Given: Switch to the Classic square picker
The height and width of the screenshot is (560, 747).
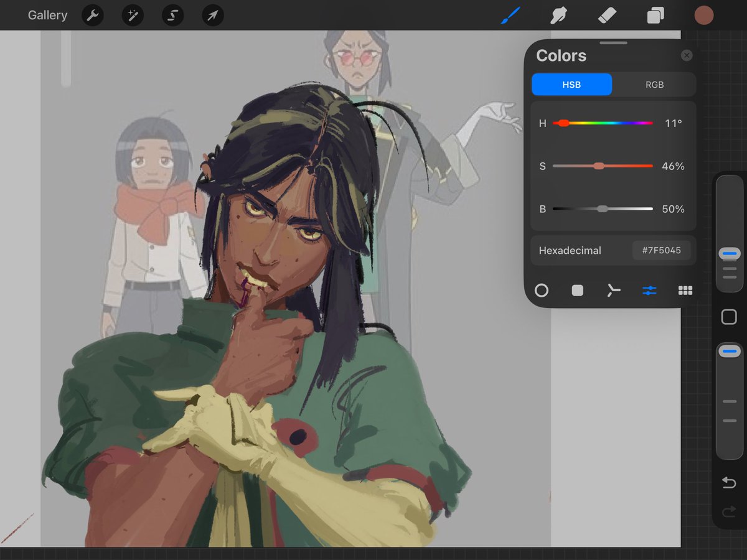Looking at the screenshot, I should (x=578, y=290).
